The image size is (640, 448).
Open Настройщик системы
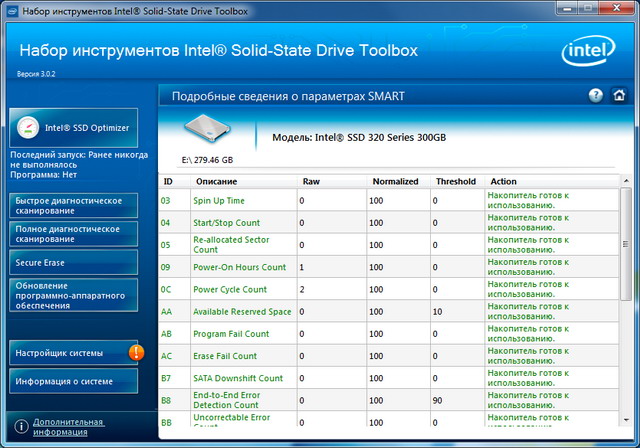point(73,353)
